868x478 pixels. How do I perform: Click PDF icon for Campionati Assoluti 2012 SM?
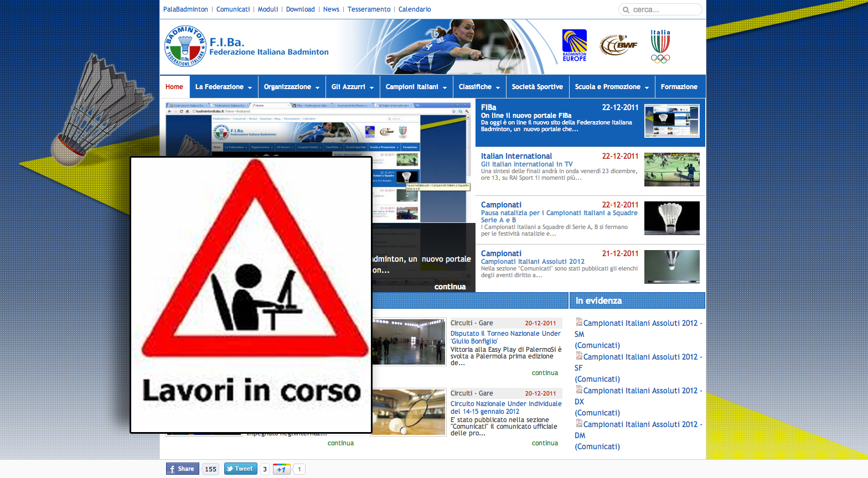pos(579,322)
